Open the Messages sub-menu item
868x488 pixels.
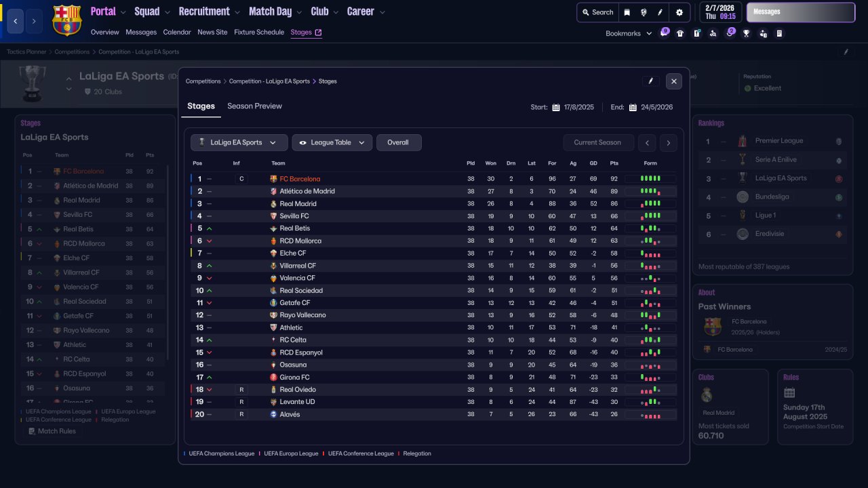[x=141, y=33]
